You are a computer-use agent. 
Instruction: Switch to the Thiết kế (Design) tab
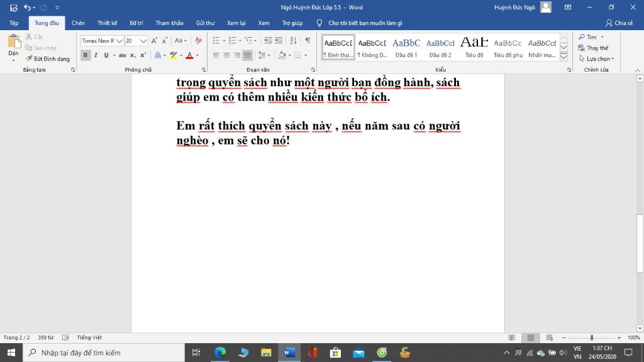[x=107, y=23]
